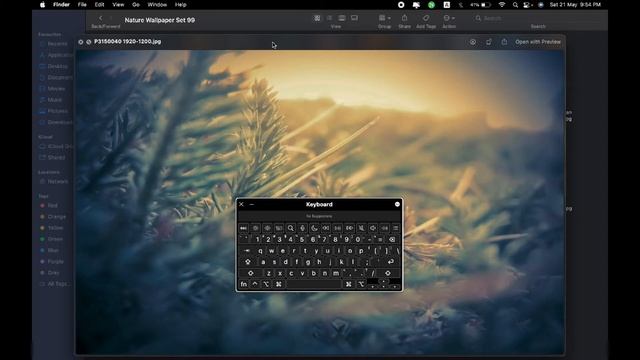Select the Purple tag in sidebar
This screenshot has height=360, width=640.
[x=53, y=261]
